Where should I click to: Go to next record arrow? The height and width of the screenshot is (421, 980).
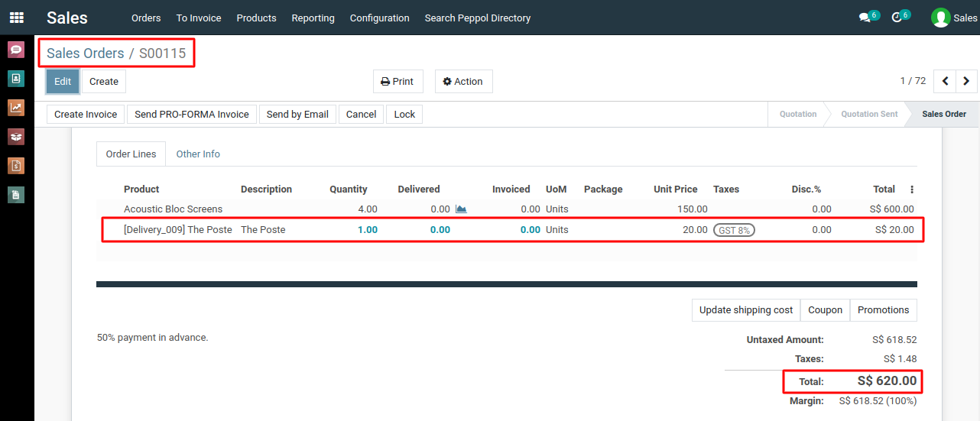(x=966, y=81)
